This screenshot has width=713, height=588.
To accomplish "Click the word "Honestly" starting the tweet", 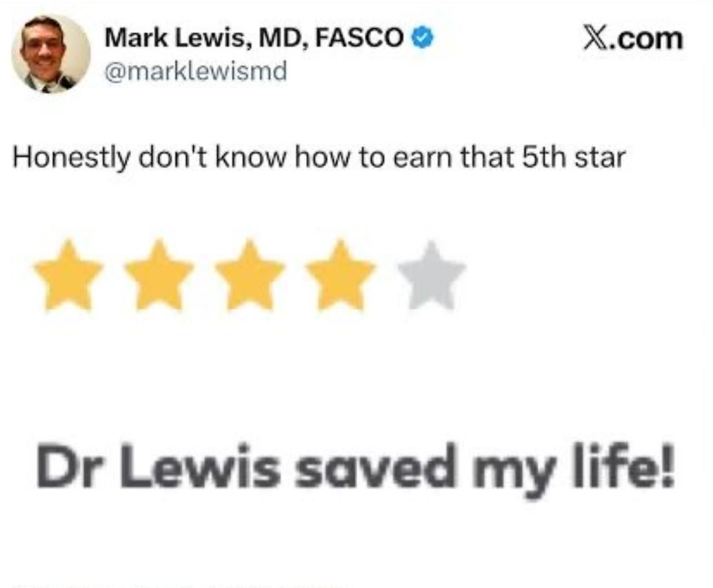I will pos(71,159).
